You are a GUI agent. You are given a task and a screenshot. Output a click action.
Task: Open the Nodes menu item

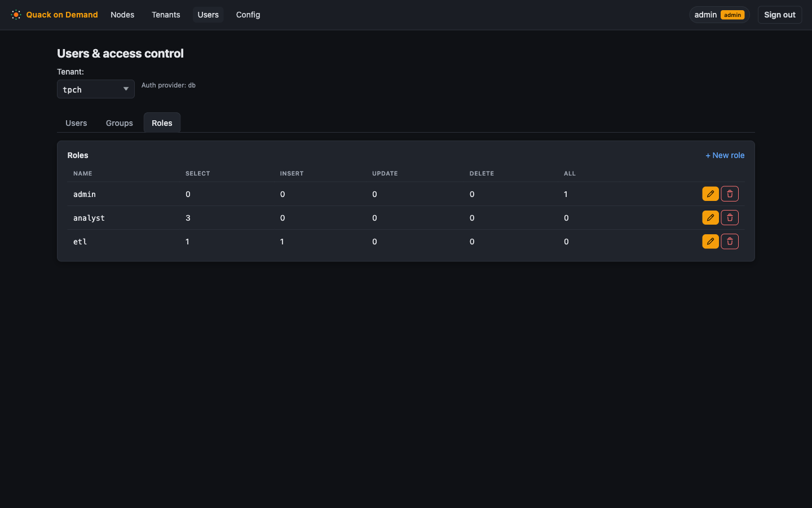pos(122,15)
